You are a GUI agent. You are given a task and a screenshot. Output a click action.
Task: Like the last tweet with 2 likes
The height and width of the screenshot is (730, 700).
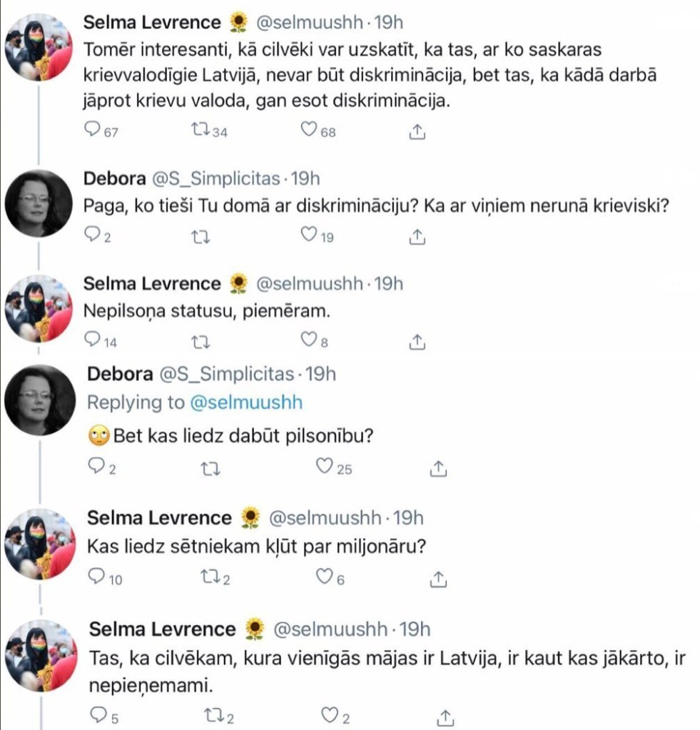[x=329, y=715]
